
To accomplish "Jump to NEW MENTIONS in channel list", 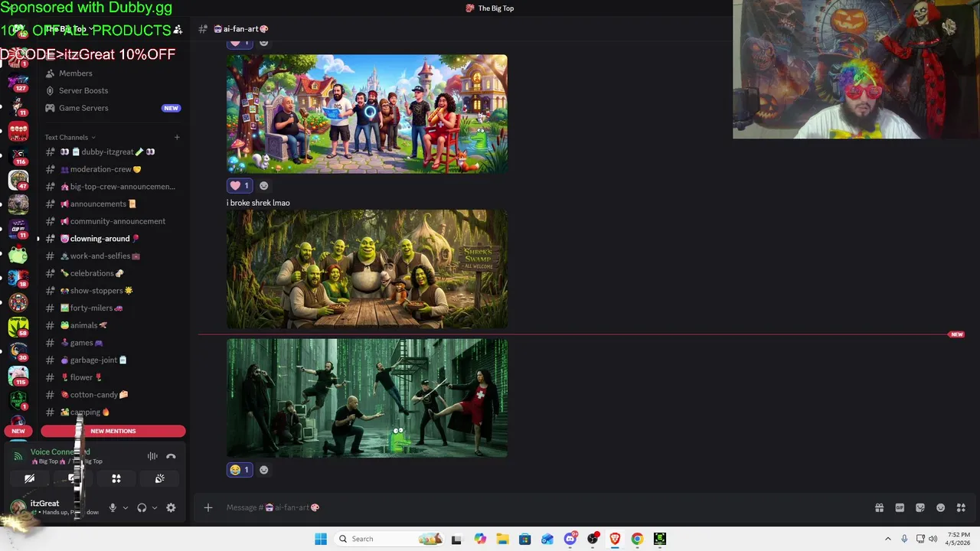I will (x=113, y=431).
